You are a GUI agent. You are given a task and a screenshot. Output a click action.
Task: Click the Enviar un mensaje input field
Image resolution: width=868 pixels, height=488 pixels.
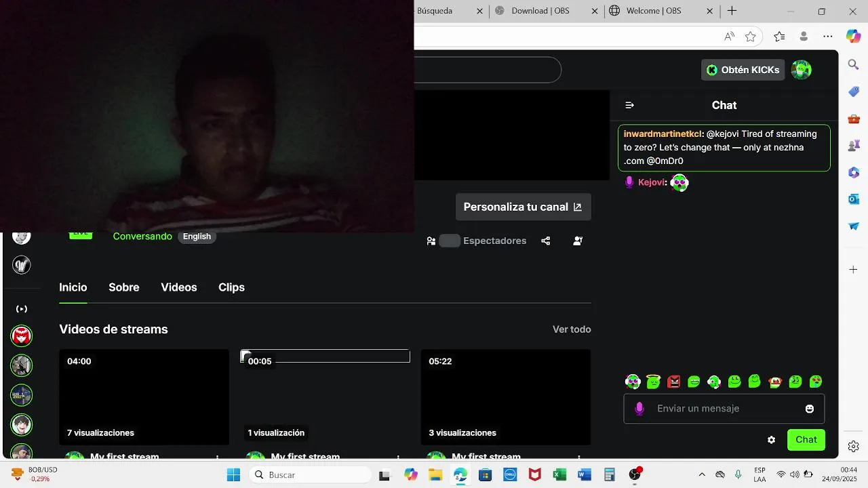pos(724,409)
